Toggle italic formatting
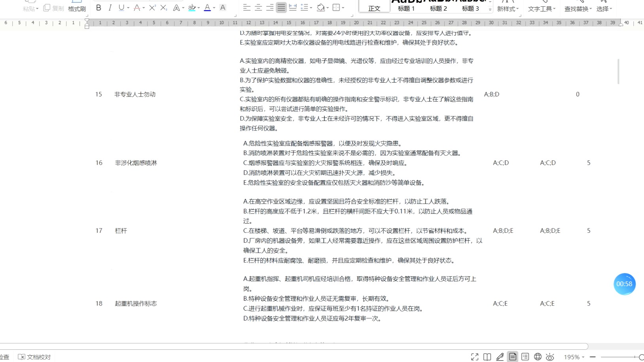This screenshot has width=644, height=362. (110, 8)
